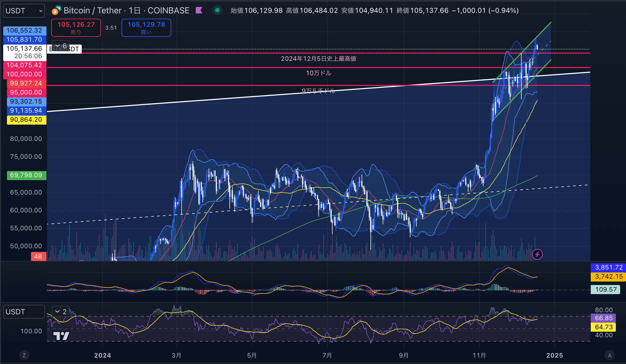Click the purple flag icon
The image size is (626, 364).
[x=199, y=10]
